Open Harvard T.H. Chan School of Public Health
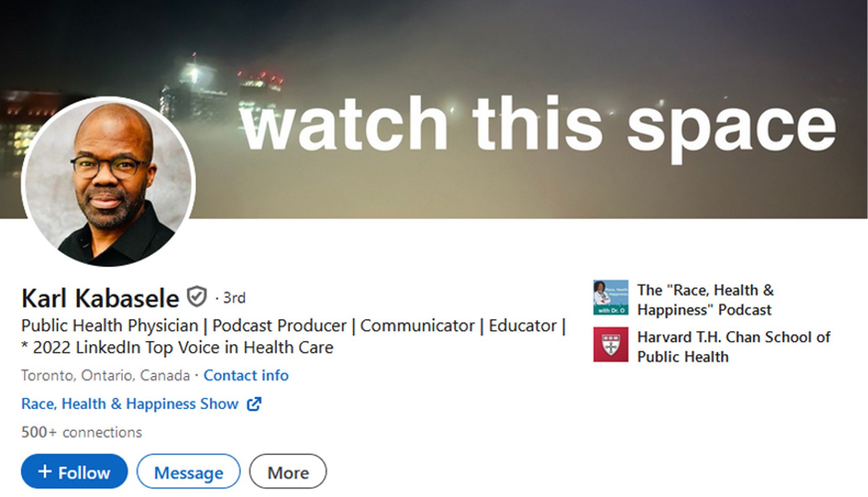The height and width of the screenshot is (497, 868). [733, 346]
